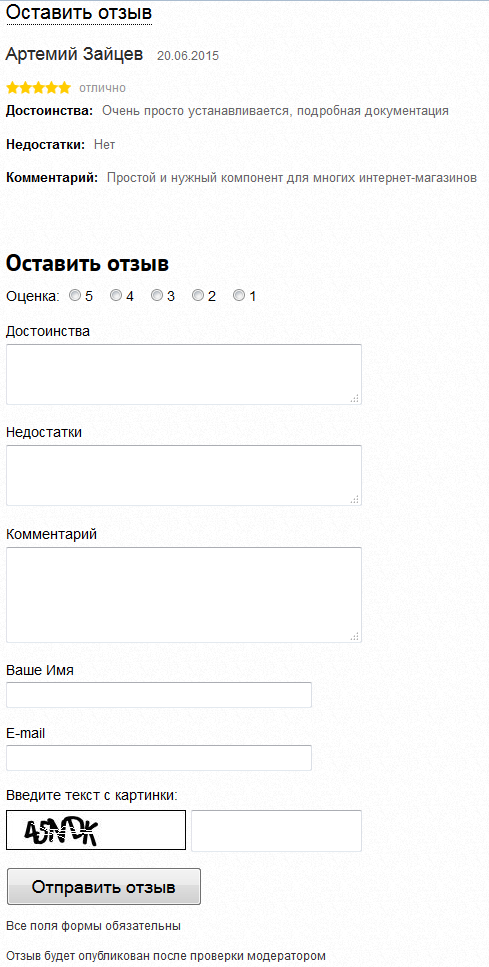Viewport: 489px width, 967px height.
Task: Click the E-mail input field
Action: (158, 758)
